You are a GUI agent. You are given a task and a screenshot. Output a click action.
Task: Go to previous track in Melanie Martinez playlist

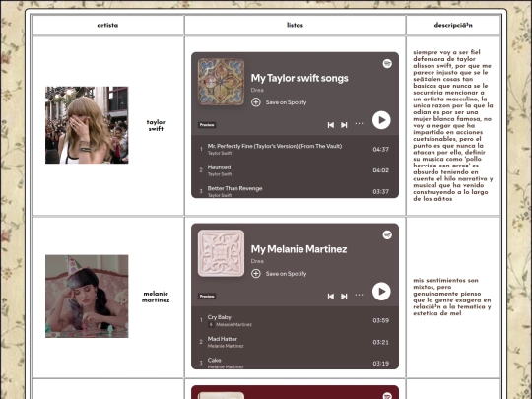click(331, 297)
